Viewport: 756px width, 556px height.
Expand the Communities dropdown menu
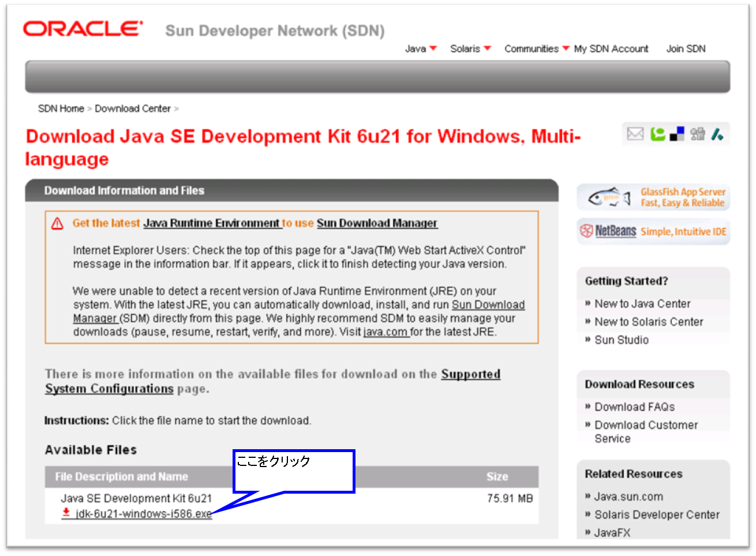(537, 49)
